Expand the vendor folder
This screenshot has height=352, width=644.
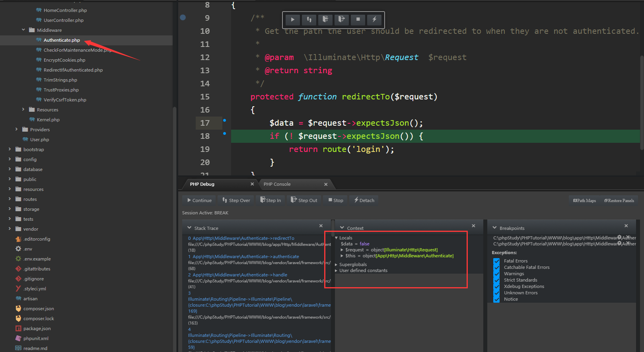tap(10, 229)
